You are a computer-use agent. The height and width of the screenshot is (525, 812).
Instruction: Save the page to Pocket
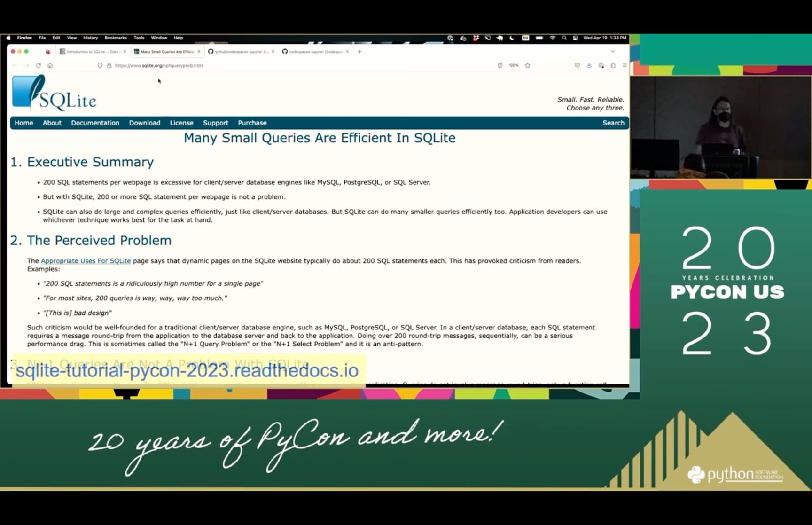(x=577, y=65)
